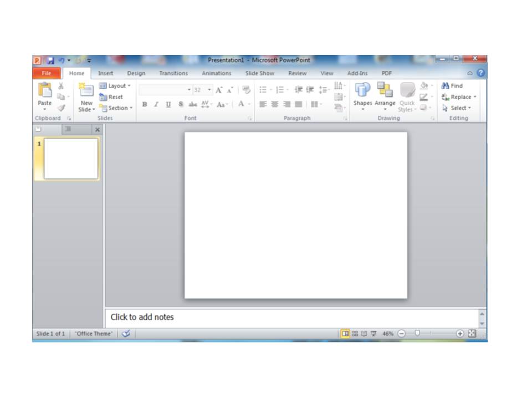
Task: Open the Transitions tab
Action: click(x=173, y=73)
